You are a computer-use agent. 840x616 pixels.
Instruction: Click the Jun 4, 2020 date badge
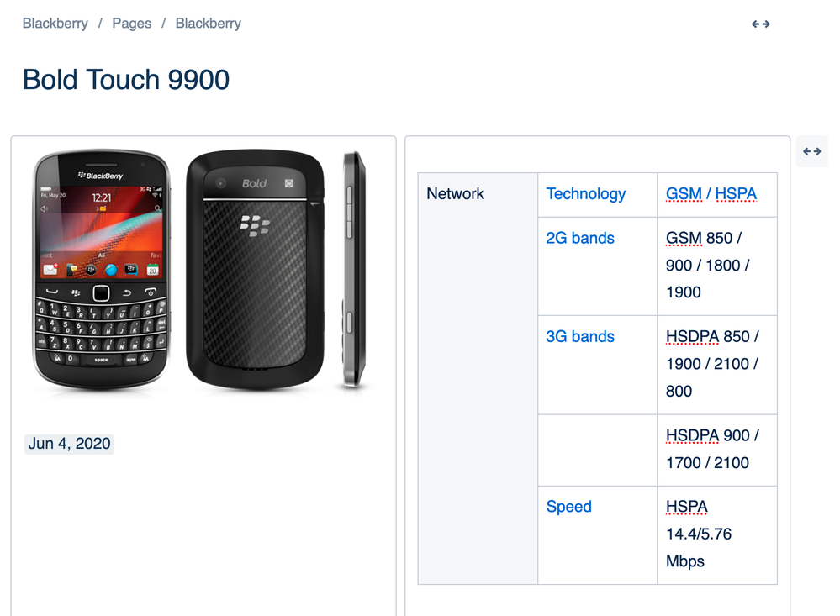click(x=68, y=444)
